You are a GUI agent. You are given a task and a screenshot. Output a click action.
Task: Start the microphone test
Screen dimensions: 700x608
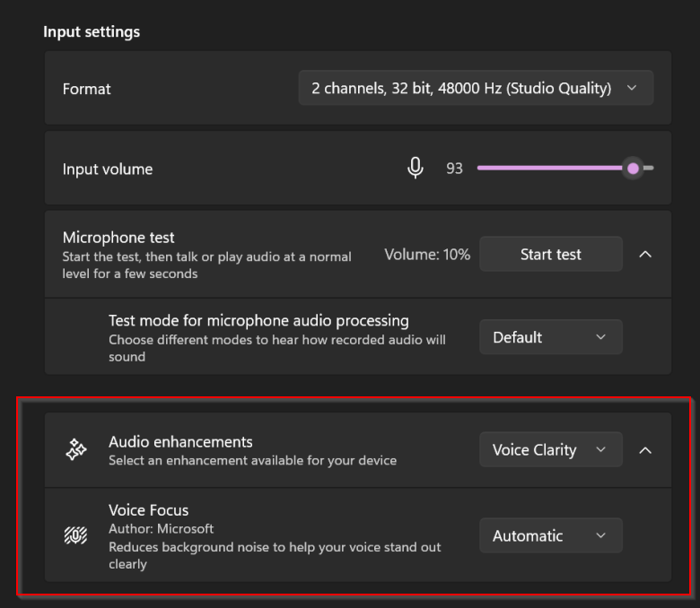551,255
